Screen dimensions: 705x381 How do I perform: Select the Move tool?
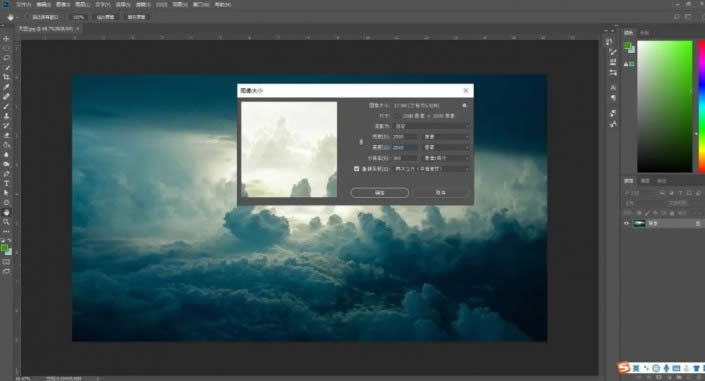[x=6, y=39]
